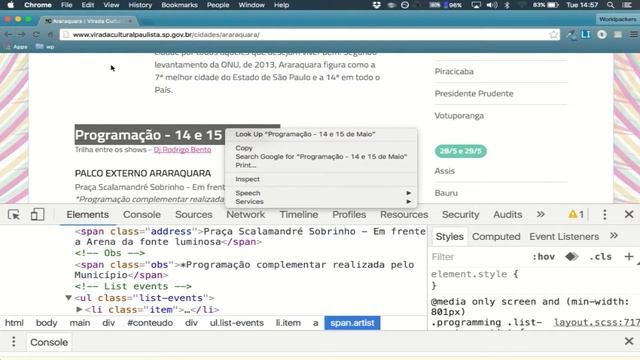Open the Resources tab
This screenshot has height=360, width=640.
pyautogui.click(x=404, y=214)
